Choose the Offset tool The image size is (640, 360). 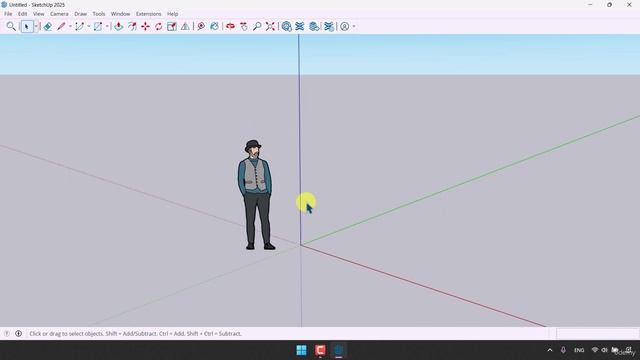coord(132,27)
